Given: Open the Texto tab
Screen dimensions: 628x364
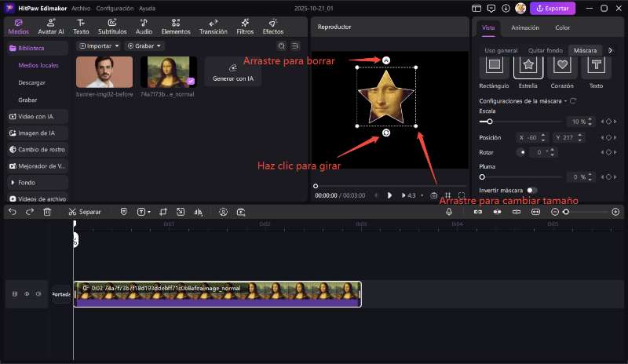Looking at the screenshot, I should (81, 27).
